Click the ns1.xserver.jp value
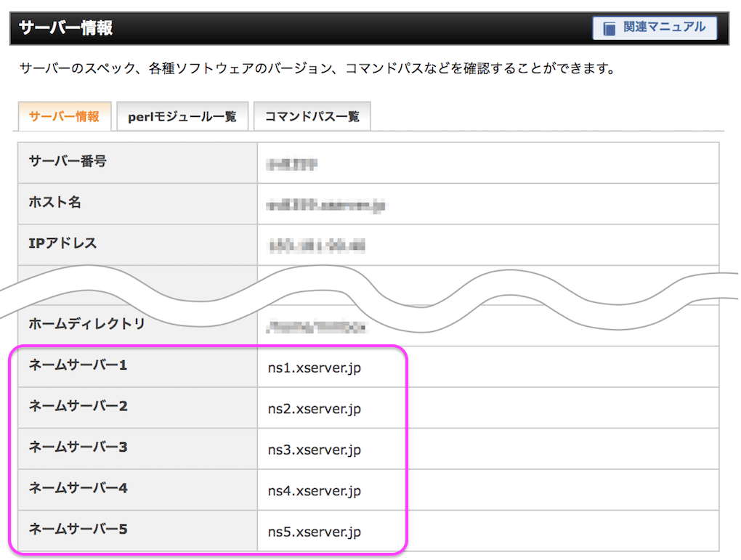The image size is (741, 560). (315, 368)
